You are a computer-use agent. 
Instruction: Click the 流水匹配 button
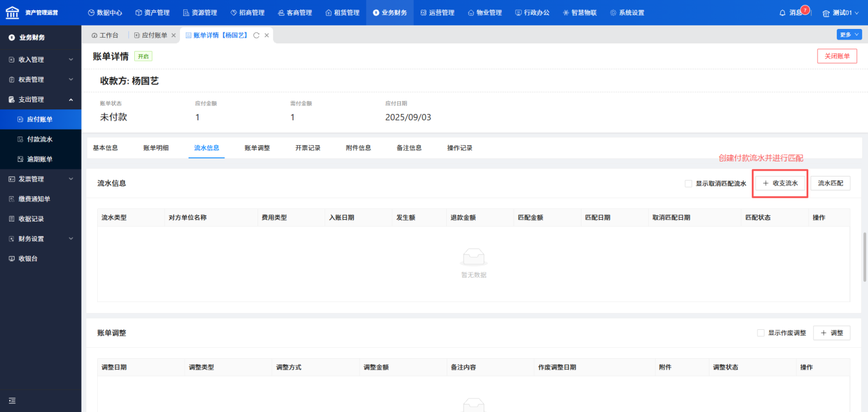[x=830, y=183]
